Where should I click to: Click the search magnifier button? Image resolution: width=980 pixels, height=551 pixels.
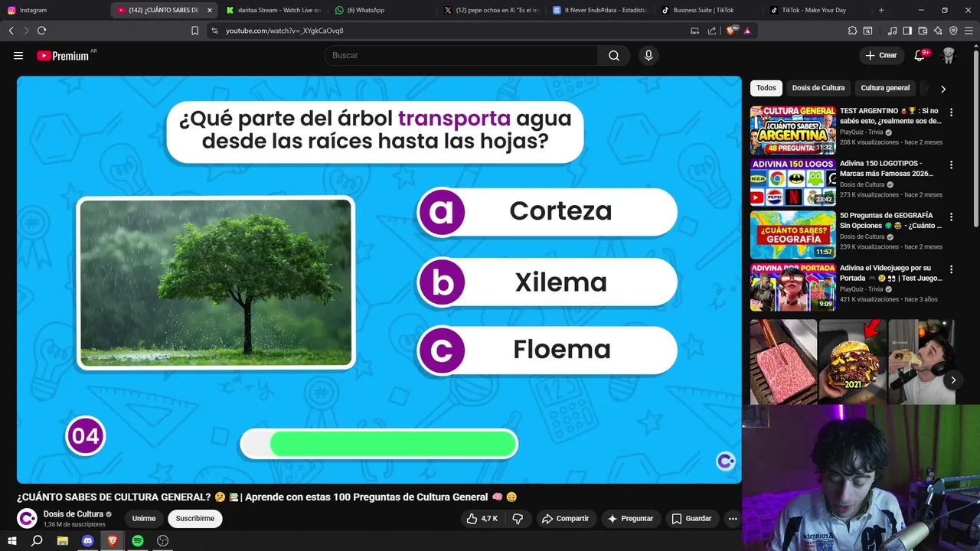click(614, 56)
